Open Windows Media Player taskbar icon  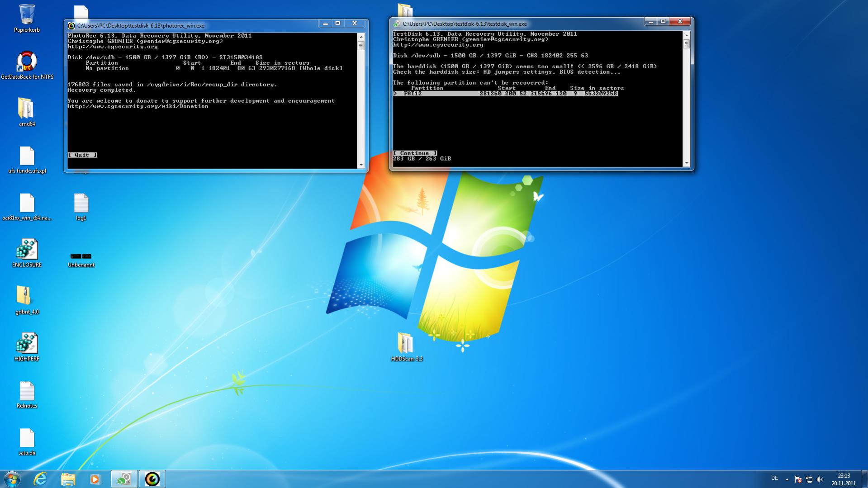(95, 479)
